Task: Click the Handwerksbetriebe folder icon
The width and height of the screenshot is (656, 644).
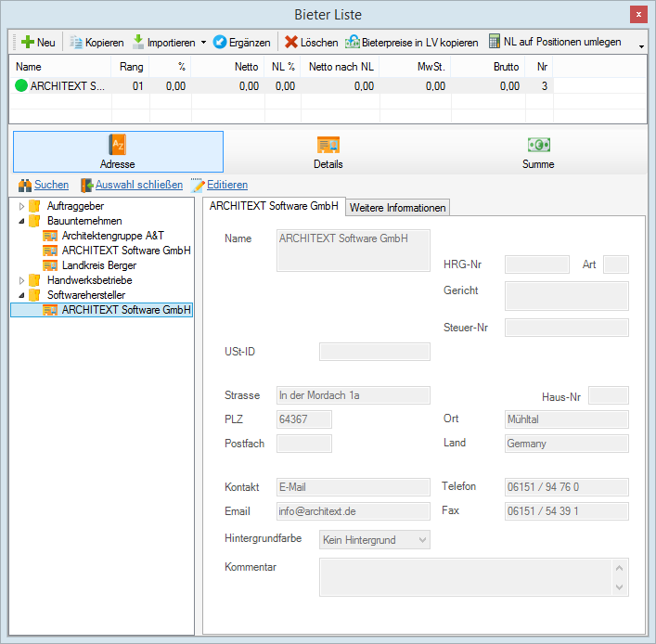Action: [x=34, y=280]
